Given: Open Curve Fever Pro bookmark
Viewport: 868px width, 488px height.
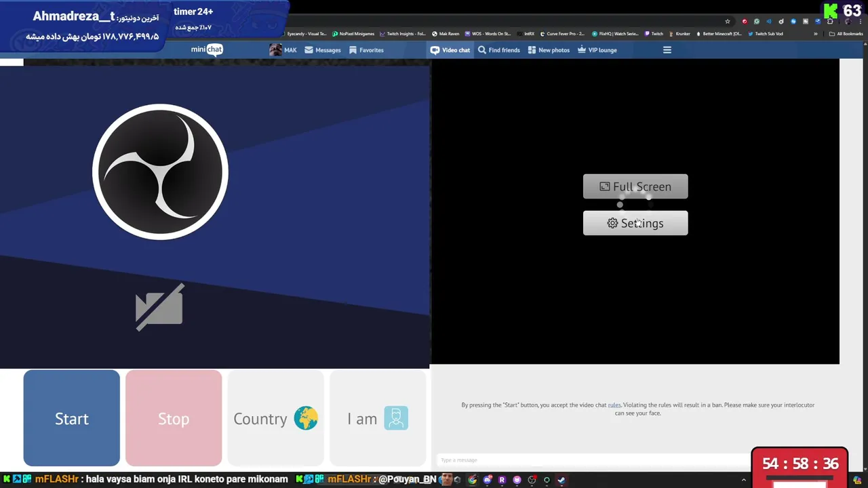Looking at the screenshot, I should coord(562,34).
